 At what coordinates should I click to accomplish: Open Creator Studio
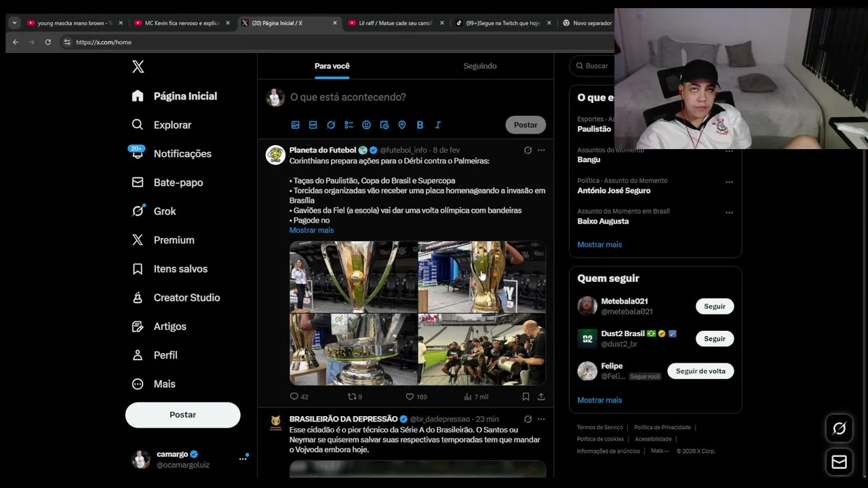point(176,298)
